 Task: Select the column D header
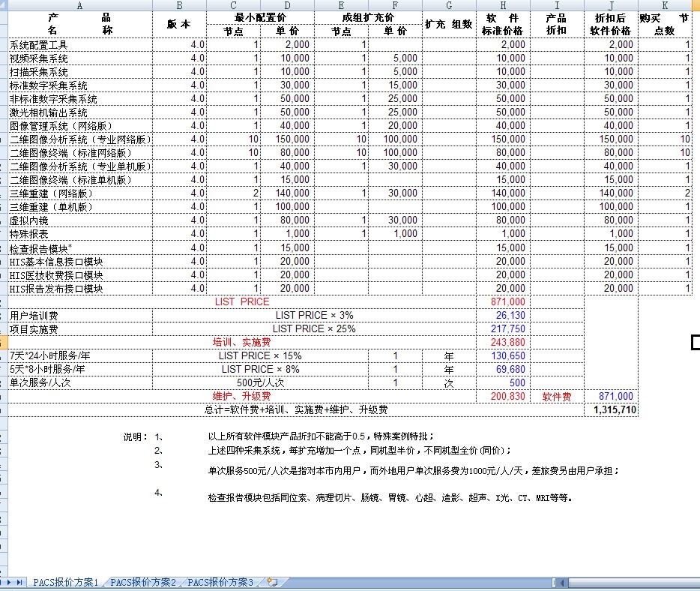click(287, 5)
